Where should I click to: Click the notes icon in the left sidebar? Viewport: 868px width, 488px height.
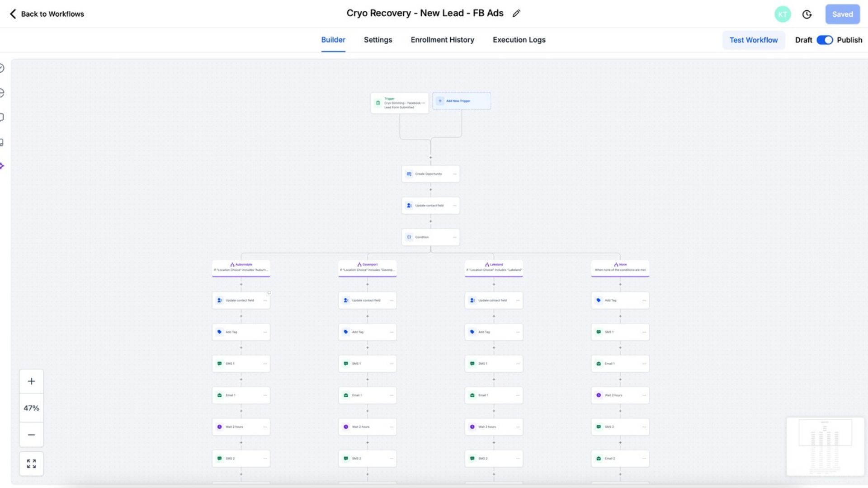[1, 142]
